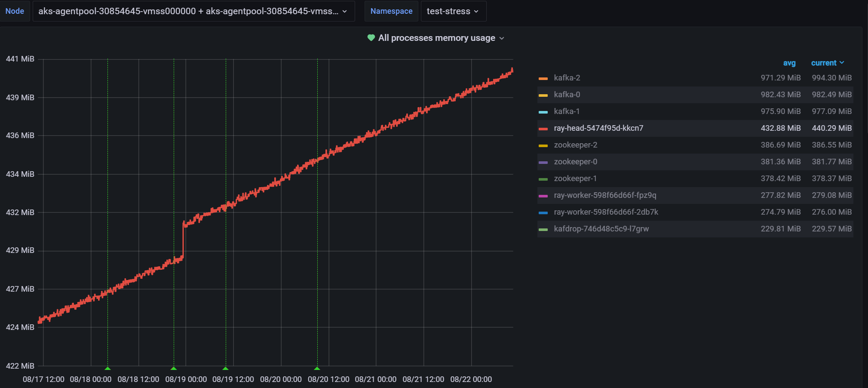Toggle ray-head-5474f95d-kkcn7 series visibility
868x388 pixels.
pos(598,128)
